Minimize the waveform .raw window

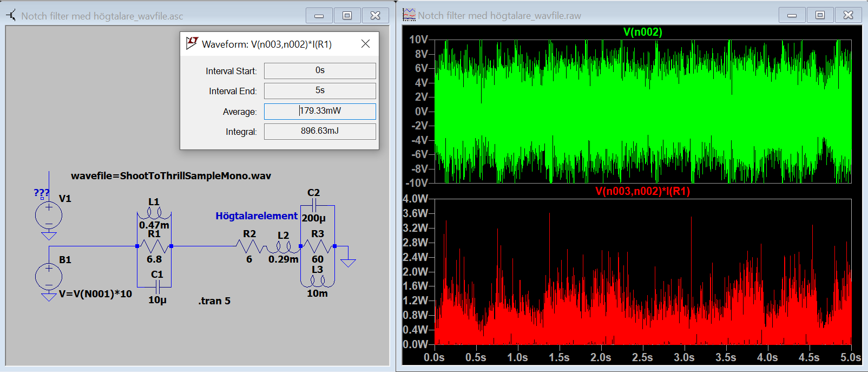point(792,15)
